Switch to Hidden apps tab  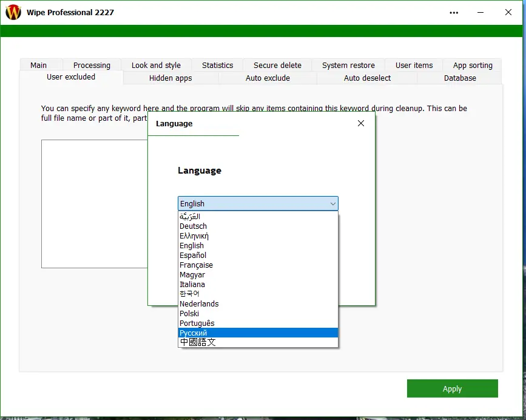(170, 78)
